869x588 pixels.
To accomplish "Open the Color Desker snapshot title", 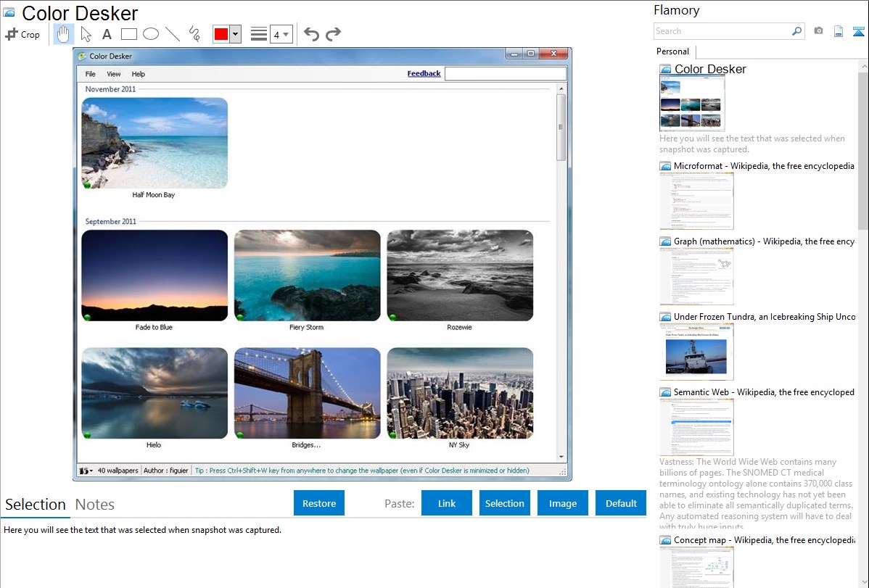I will point(710,69).
